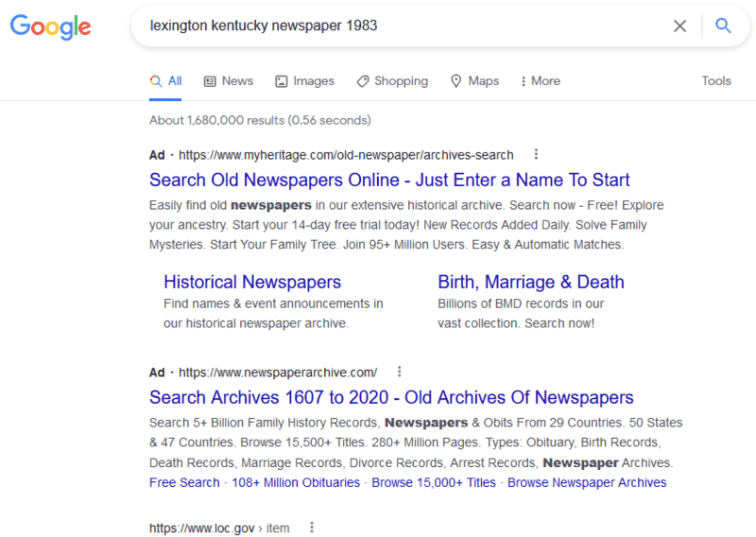The width and height of the screenshot is (756, 537).
Task: Open 'Search Old Newspapers Online' ad link
Action: pos(389,180)
